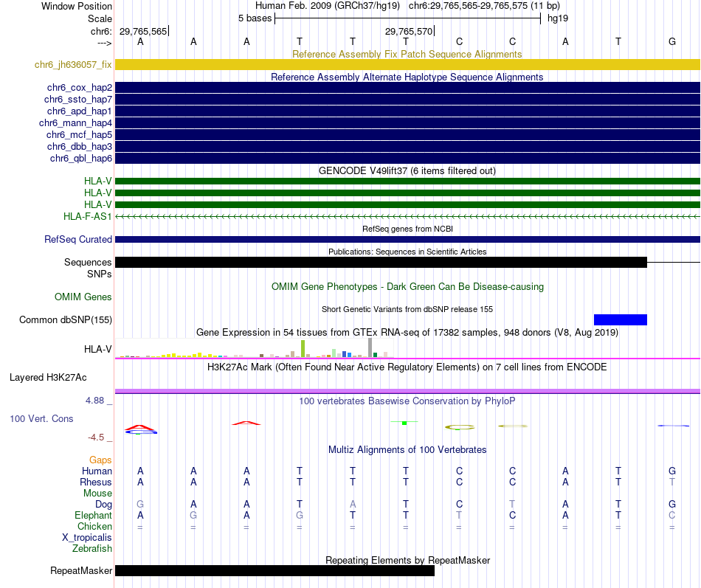Screen dimensions: 701x588
Task: Click the Multiz Alignments of 100 Vertebrates title
Action: pos(407,450)
